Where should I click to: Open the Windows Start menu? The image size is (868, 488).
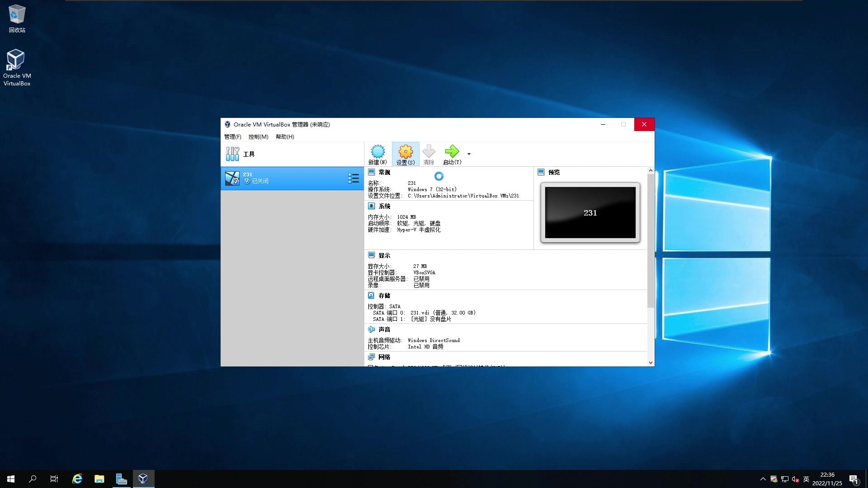(11, 479)
